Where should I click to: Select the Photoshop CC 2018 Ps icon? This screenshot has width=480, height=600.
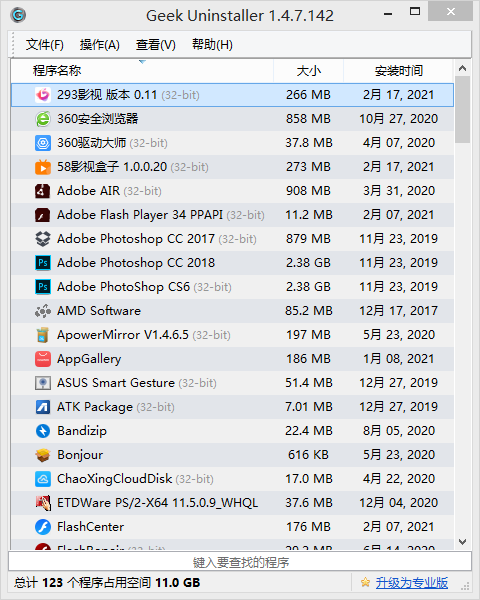tap(42, 263)
